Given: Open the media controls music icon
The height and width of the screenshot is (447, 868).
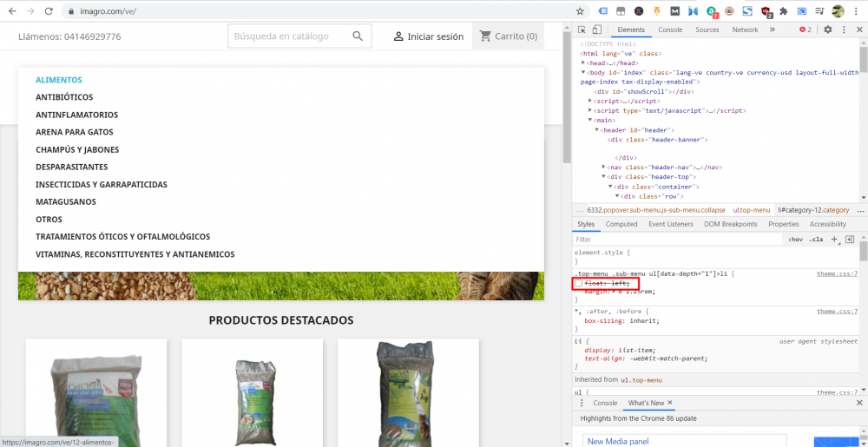Looking at the screenshot, I should coord(820,11).
